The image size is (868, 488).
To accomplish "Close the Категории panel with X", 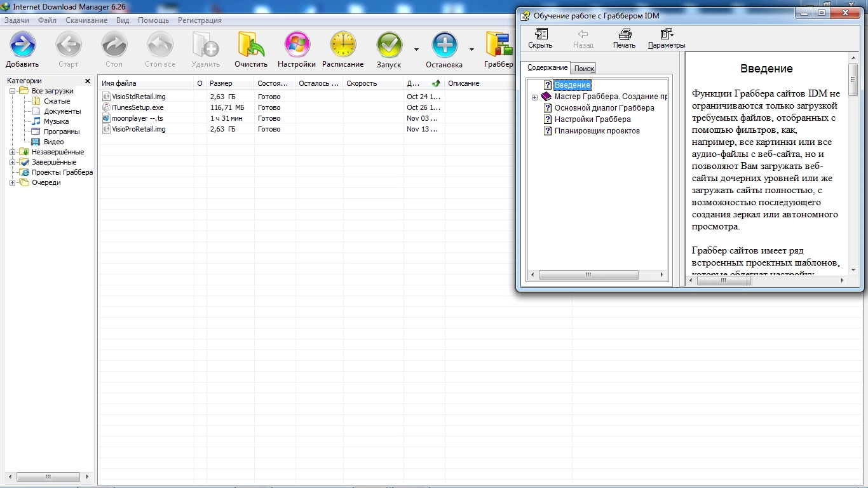I will tap(88, 81).
